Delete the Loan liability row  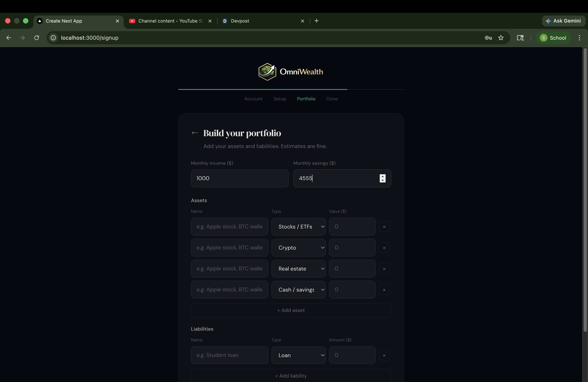[x=384, y=355]
